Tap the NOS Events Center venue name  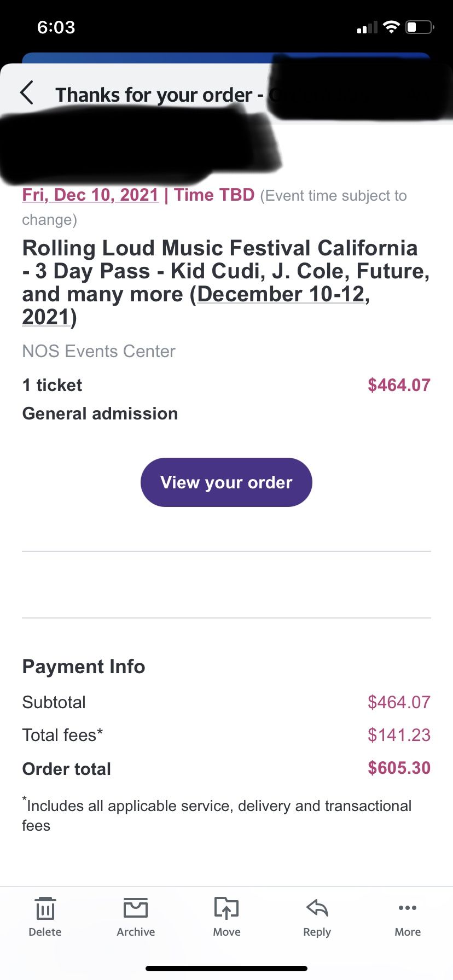click(99, 351)
